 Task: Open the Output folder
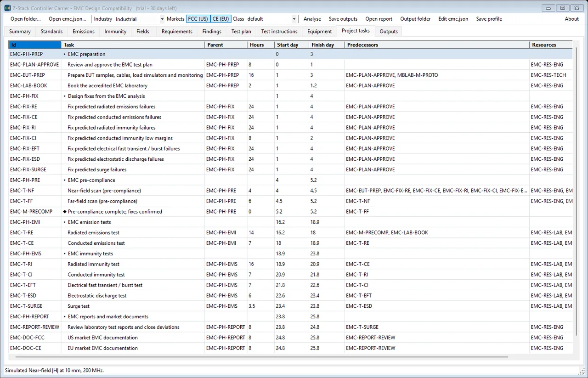tap(416, 19)
